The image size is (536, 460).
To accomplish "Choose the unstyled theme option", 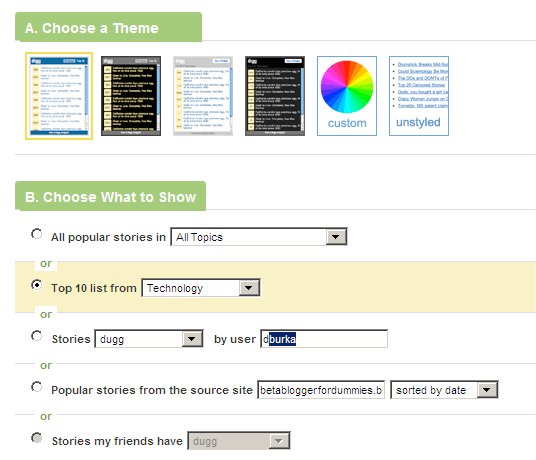I will tap(419, 96).
